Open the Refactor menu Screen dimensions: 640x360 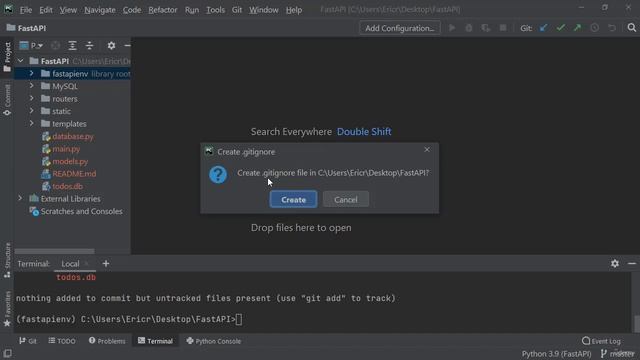(162, 10)
